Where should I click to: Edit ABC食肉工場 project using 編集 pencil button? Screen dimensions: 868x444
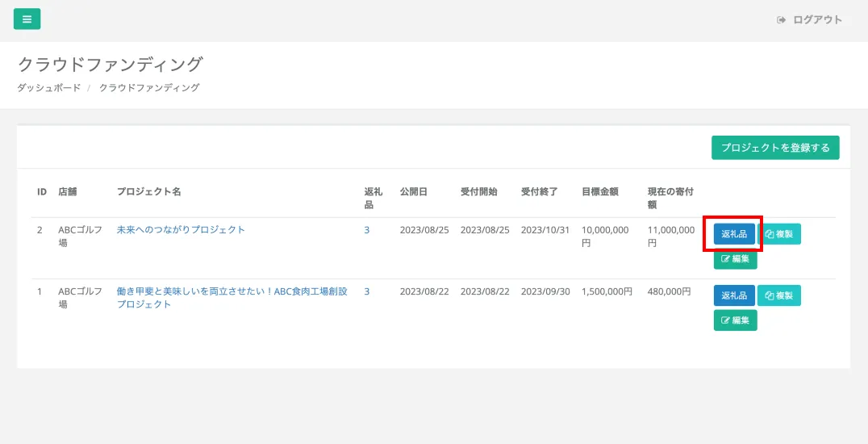tap(735, 320)
